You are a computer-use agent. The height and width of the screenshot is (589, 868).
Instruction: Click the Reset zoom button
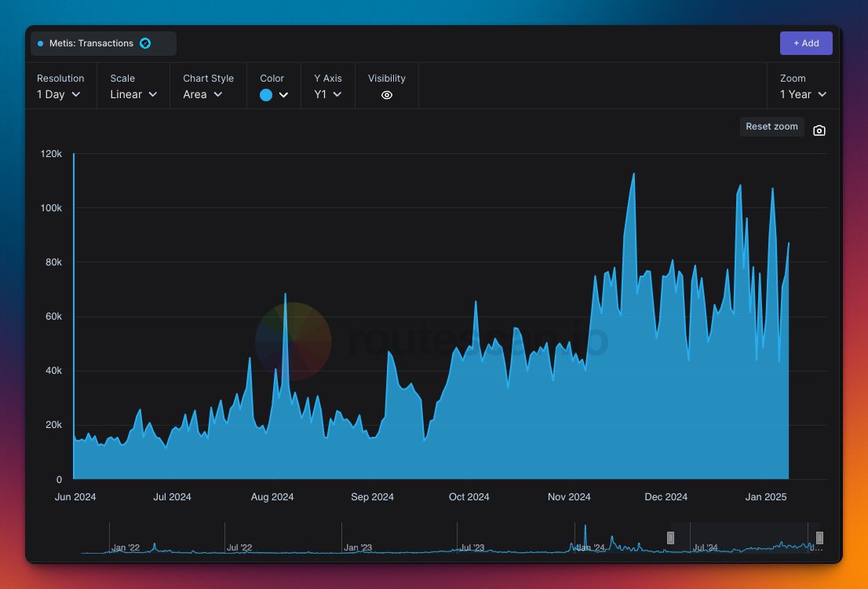pos(771,126)
